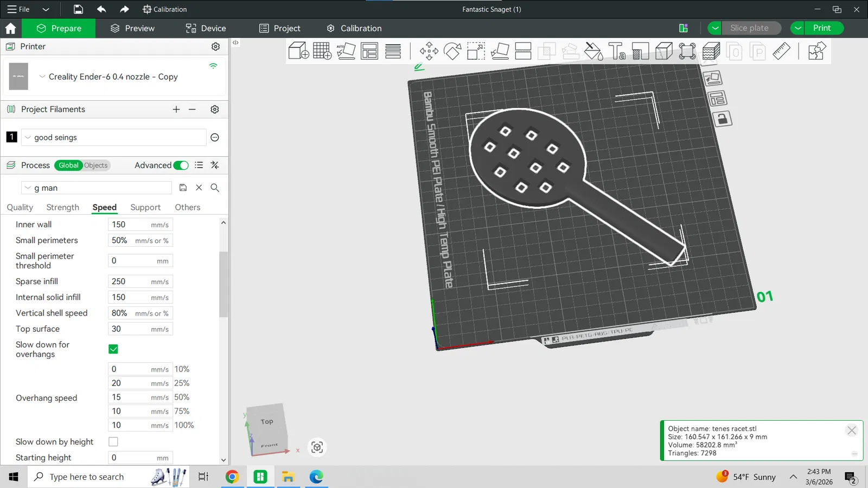Select the Measure ruler tool

[x=781, y=51]
